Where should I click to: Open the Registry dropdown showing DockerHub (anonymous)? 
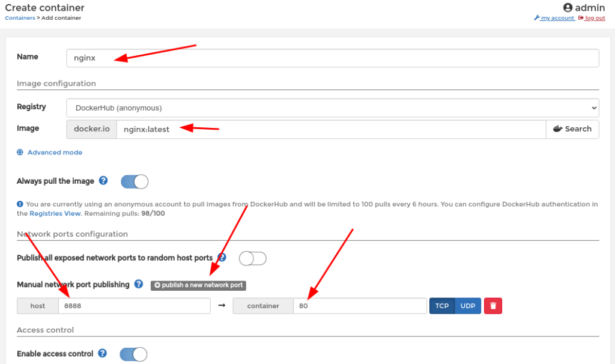[332, 108]
